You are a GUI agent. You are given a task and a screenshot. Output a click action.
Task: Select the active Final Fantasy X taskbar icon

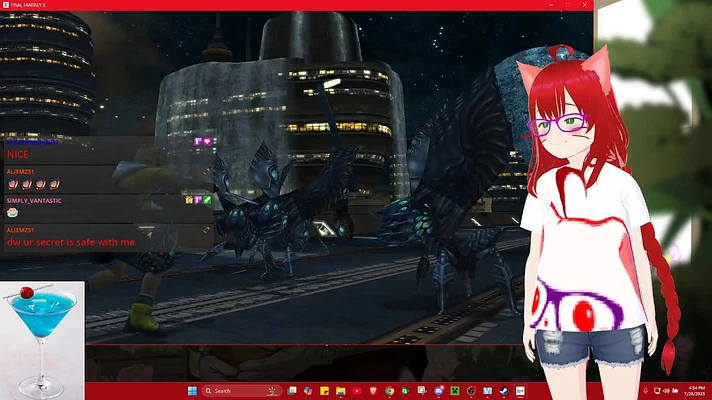[520, 391]
